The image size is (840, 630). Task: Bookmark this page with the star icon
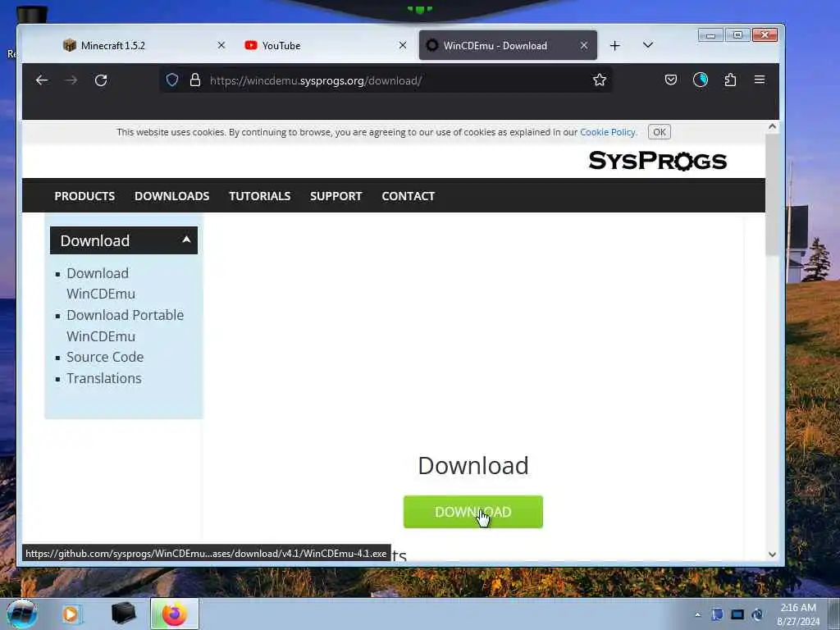tap(600, 80)
